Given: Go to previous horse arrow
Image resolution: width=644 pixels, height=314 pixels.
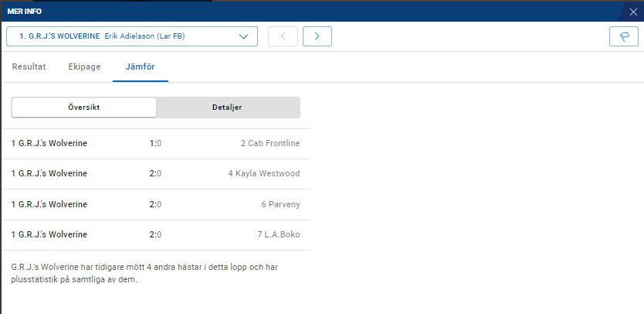Looking at the screenshot, I should (x=283, y=36).
